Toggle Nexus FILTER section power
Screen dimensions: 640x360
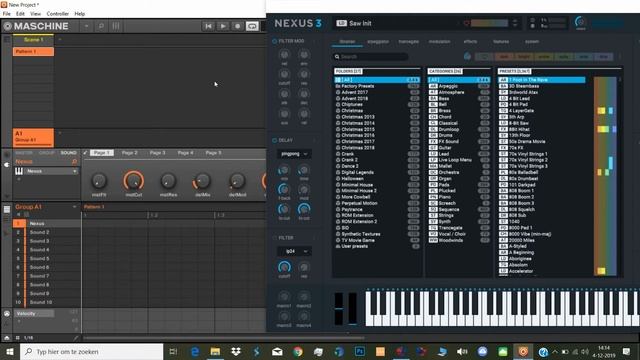tap(274, 238)
